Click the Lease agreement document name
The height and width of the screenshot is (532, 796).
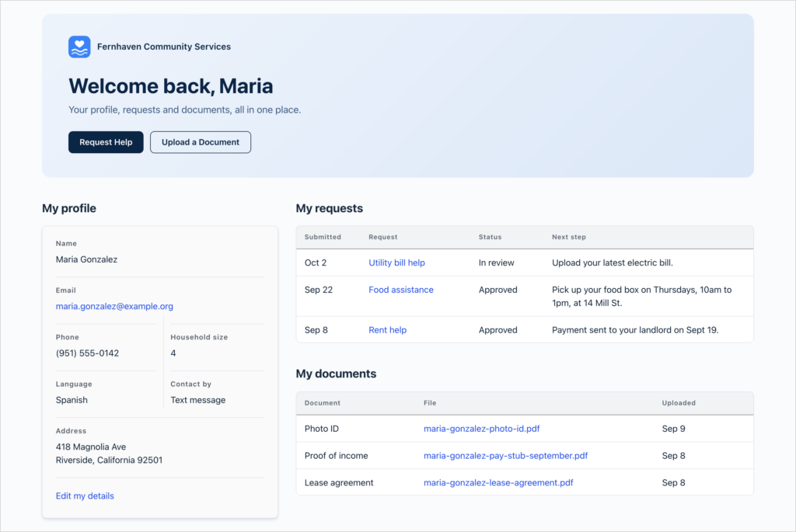[339, 482]
